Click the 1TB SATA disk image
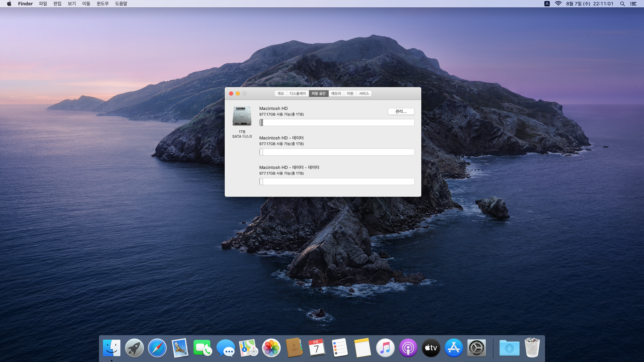 click(242, 116)
